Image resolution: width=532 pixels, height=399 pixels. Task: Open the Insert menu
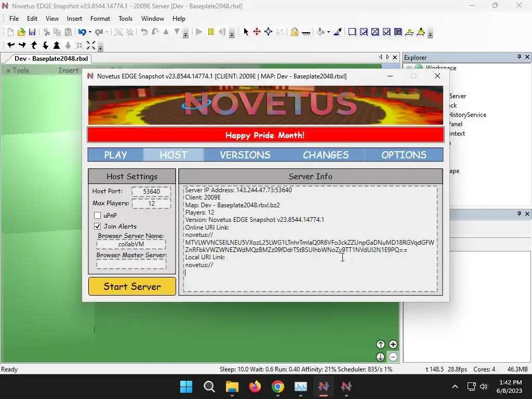tap(74, 19)
